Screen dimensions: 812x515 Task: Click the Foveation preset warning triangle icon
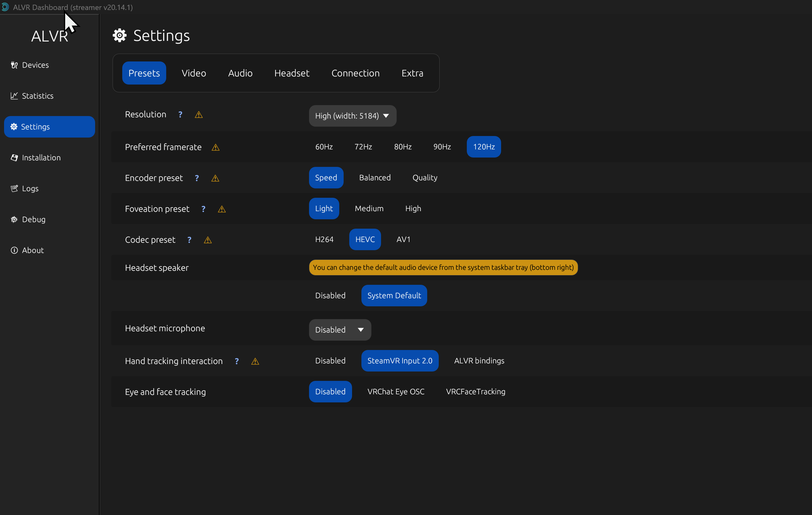tap(222, 209)
